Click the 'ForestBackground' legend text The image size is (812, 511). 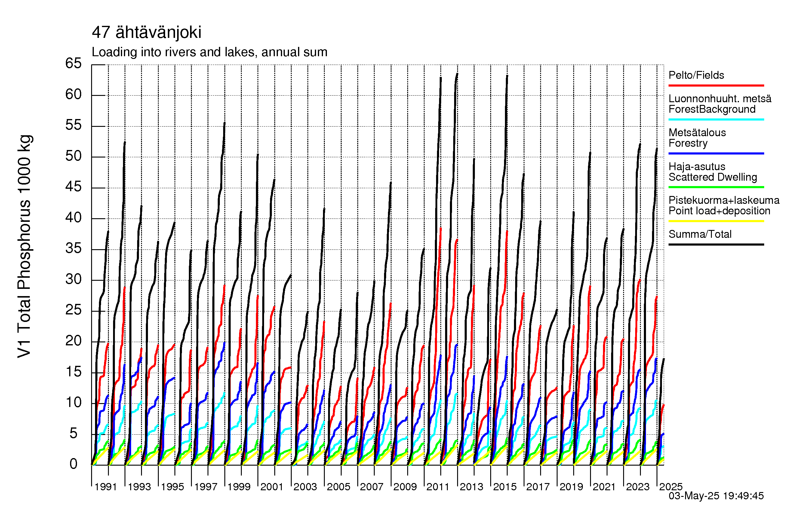[712, 109]
